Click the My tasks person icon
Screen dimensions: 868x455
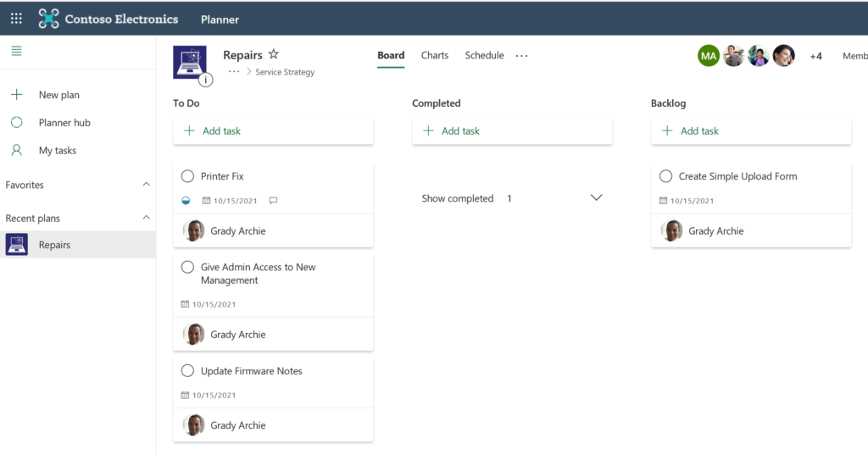click(x=17, y=150)
